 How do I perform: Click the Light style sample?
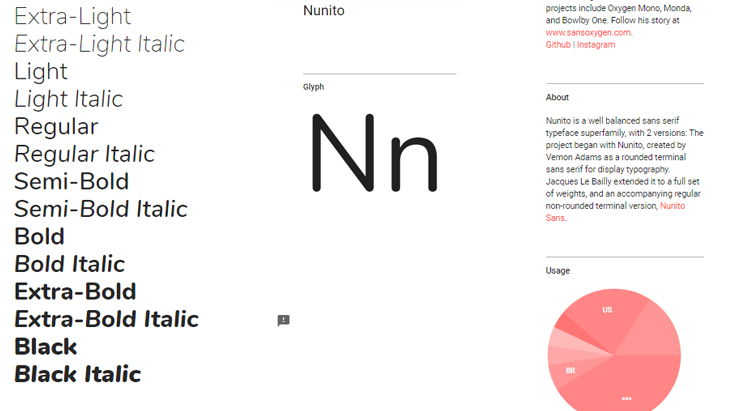pyautogui.click(x=41, y=71)
